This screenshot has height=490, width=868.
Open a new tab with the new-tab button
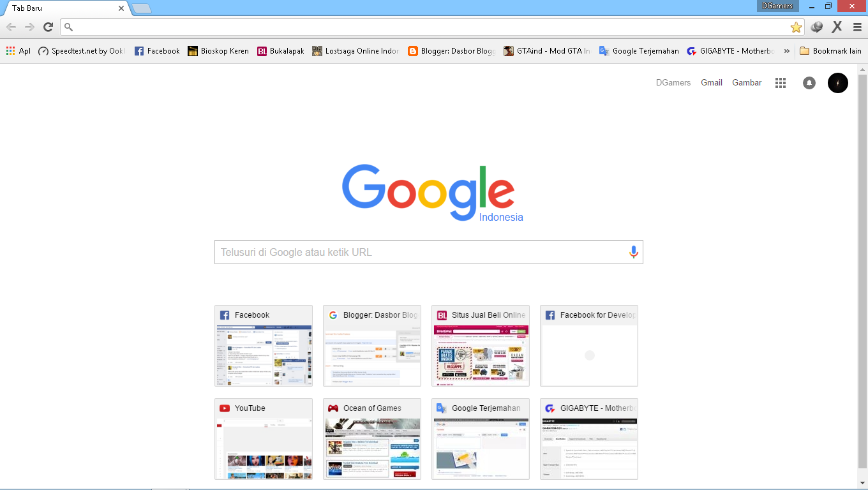pyautogui.click(x=141, y=8)
